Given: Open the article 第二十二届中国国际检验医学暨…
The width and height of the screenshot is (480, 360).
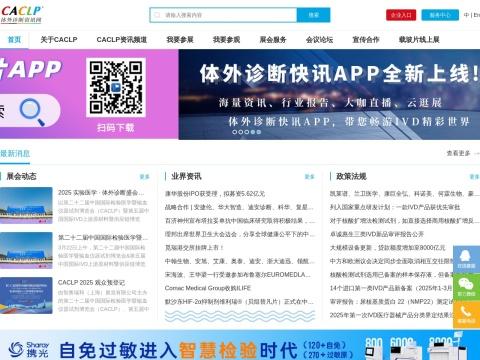Looking at the screenshot, I should point(103,238).
